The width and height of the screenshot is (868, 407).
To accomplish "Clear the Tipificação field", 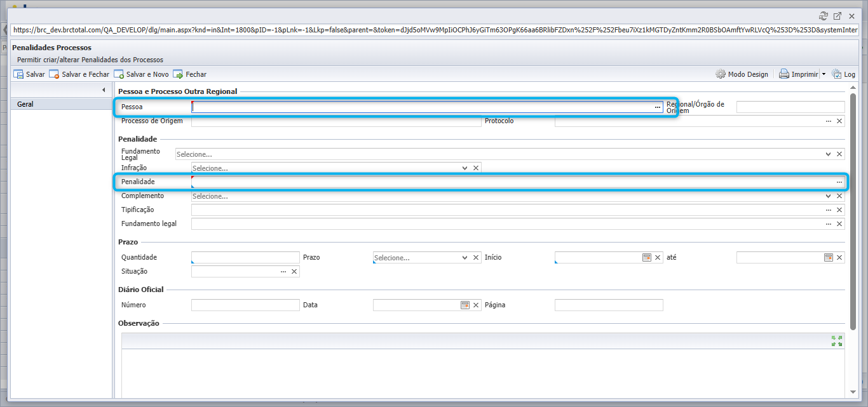I will (x=839, y=210).
